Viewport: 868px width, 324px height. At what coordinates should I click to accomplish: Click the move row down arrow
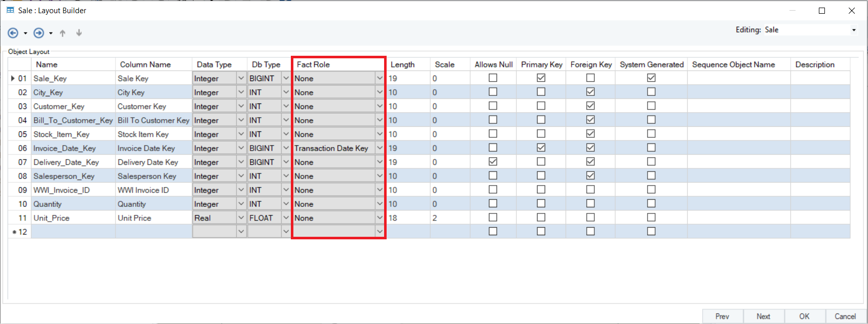(79, 33)
